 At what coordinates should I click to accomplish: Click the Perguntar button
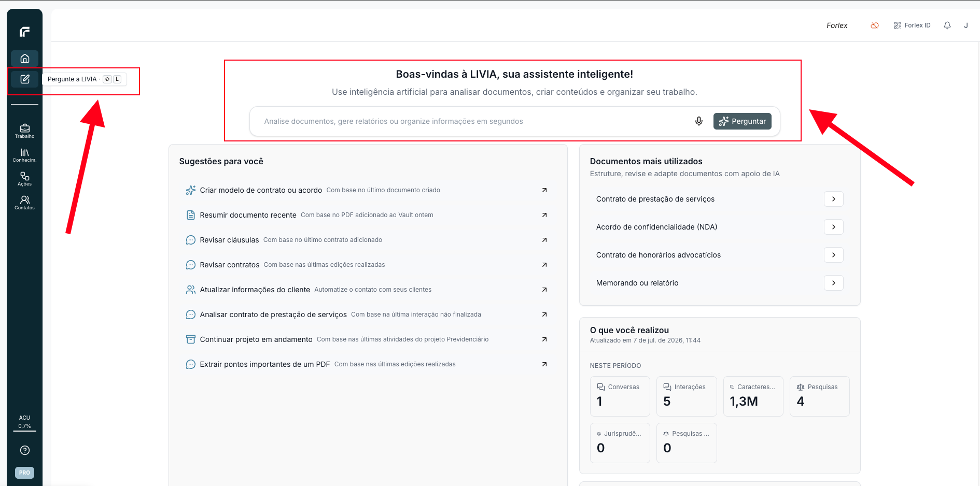click(742, 121)
